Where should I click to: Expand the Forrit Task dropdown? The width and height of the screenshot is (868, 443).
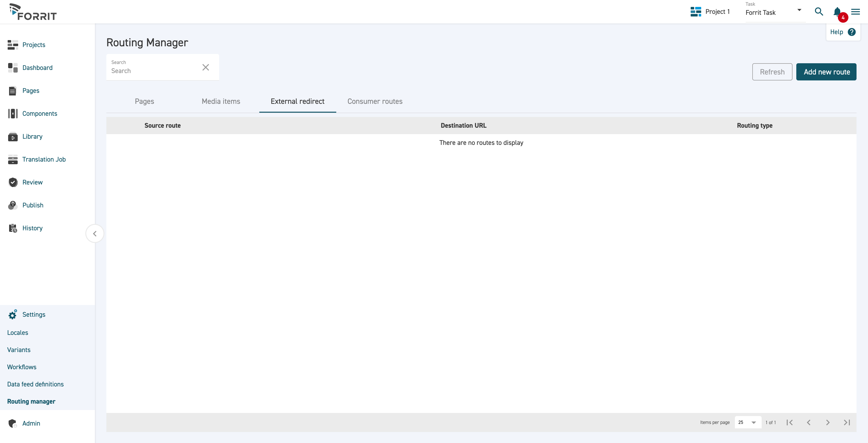point(799,10)
